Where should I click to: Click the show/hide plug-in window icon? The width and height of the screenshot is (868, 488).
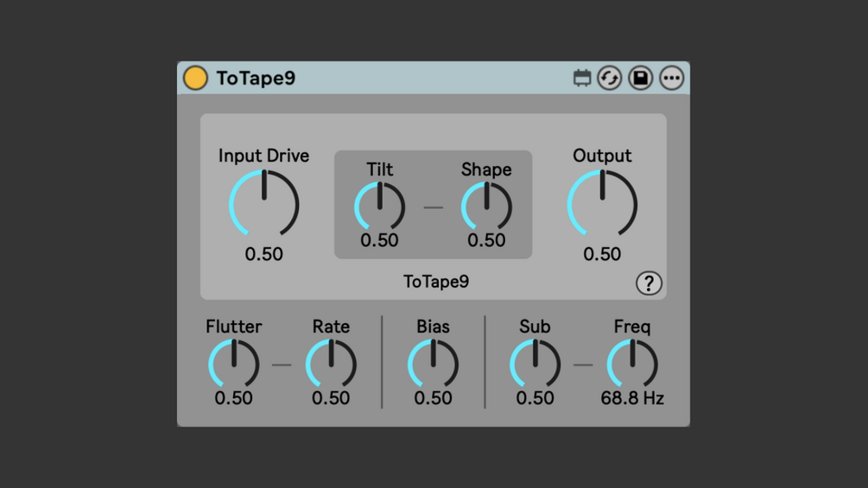click(x=582, y=78)
